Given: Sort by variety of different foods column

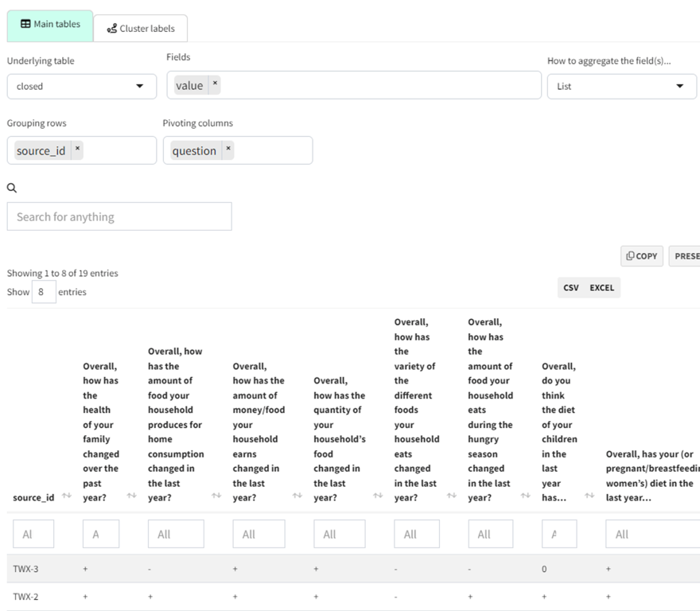Looking at the screenshot, I should tap(451, 497).
